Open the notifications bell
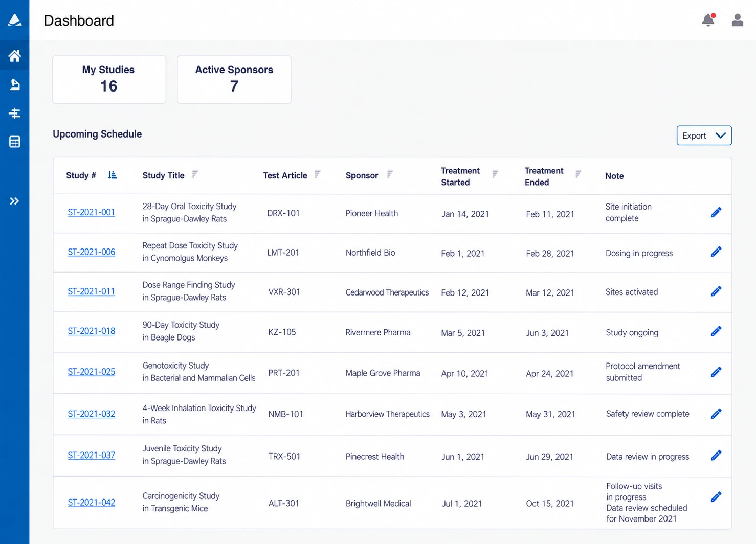 tap(708, 20)
